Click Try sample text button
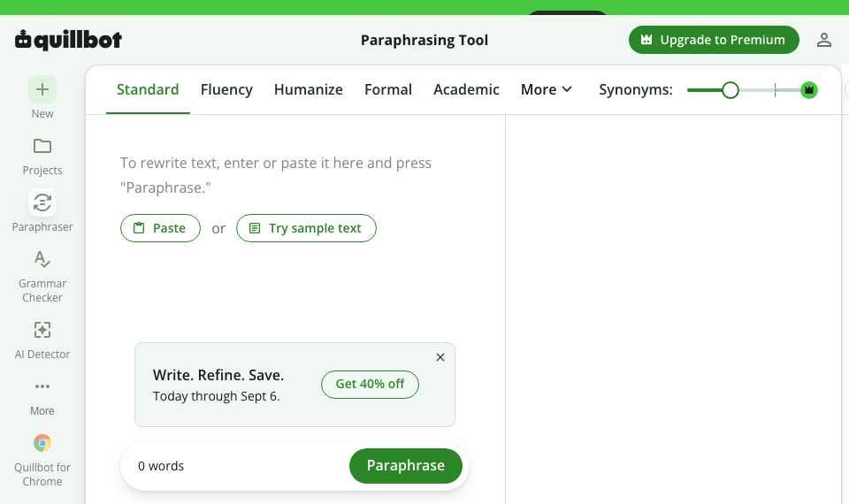 [306, 228]
